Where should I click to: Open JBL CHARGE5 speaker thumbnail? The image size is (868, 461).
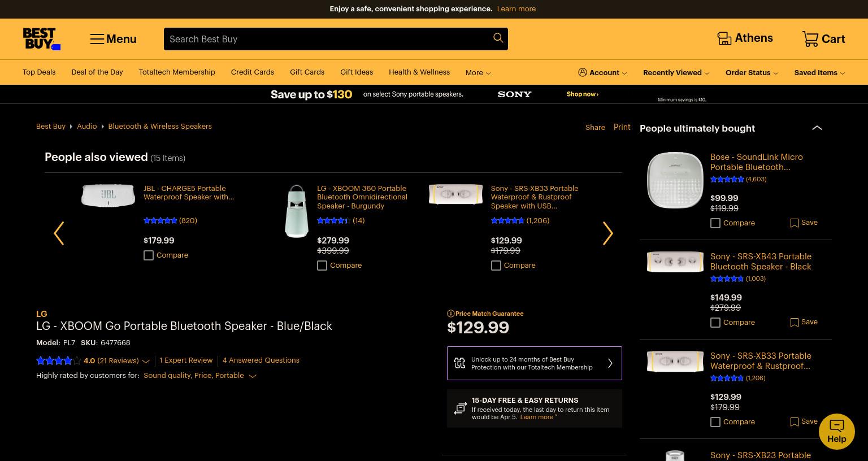click(108, 195)
